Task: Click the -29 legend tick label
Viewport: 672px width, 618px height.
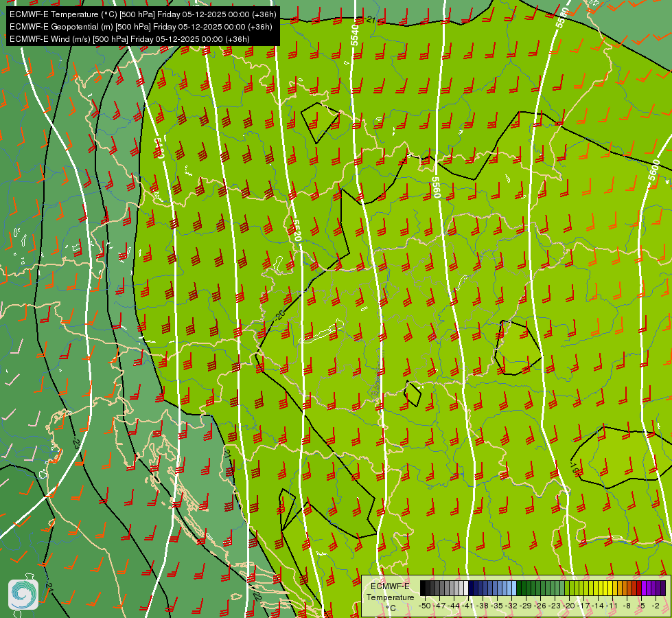Action: pyautogui.click(x=526, y=606)
